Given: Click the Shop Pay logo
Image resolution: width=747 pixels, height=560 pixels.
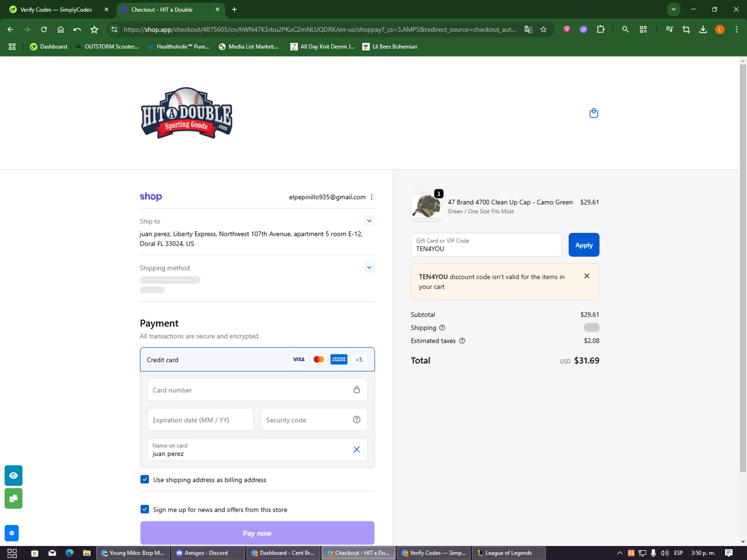Looking at the screenshot, I should 151,197.
